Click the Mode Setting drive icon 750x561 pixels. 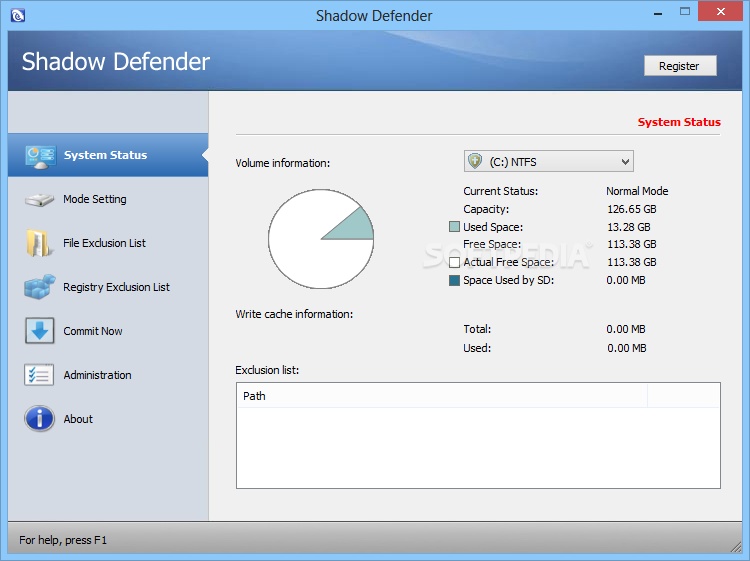point(40,199)
